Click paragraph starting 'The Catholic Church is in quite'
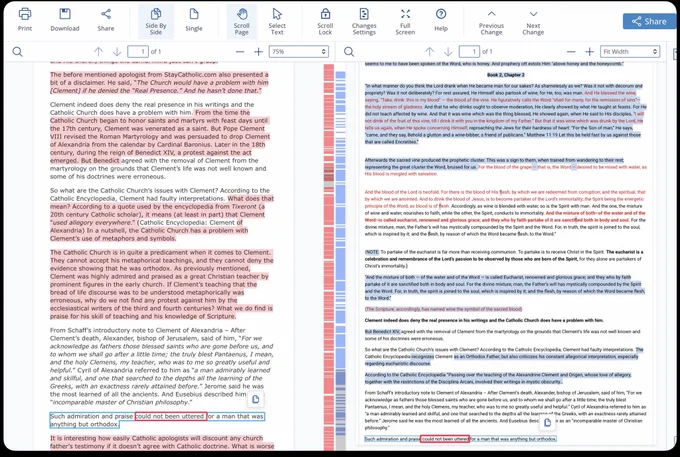 coord(161,284)
